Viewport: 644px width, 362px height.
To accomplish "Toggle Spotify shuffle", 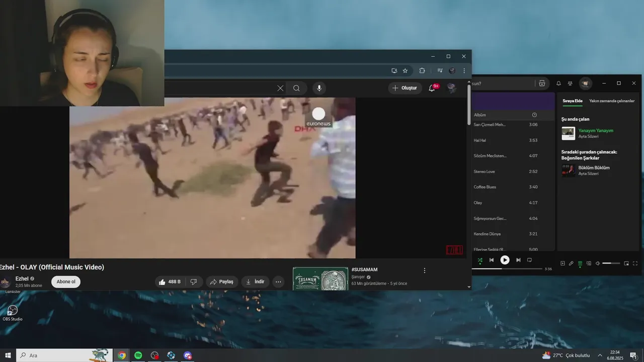I will (x=479, y=260).
